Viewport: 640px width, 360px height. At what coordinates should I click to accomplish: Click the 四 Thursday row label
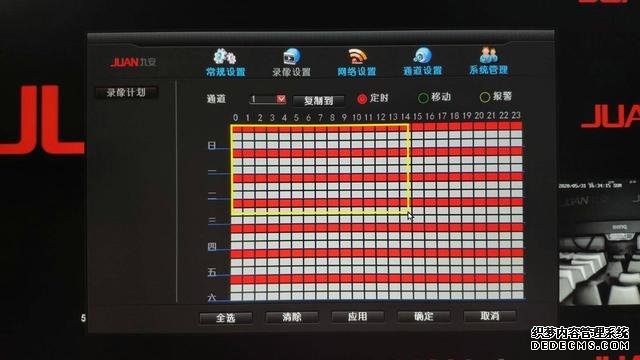pos(211,247)
